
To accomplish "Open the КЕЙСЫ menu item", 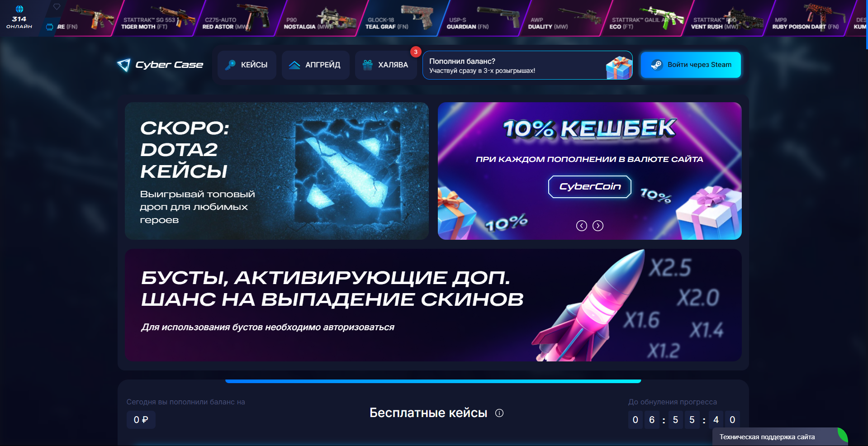I will (247, 65).
